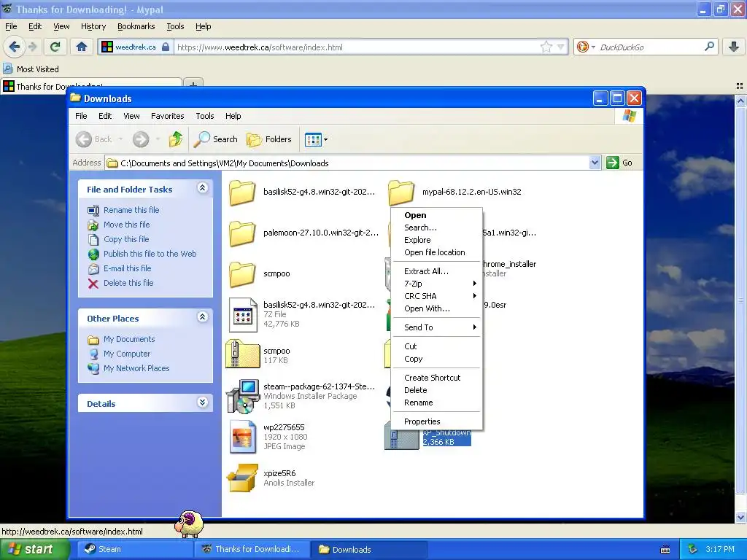Open the Windows start menu
Image resolution: width=747 pixels, height=560 pixels.
tap(34, 549)
